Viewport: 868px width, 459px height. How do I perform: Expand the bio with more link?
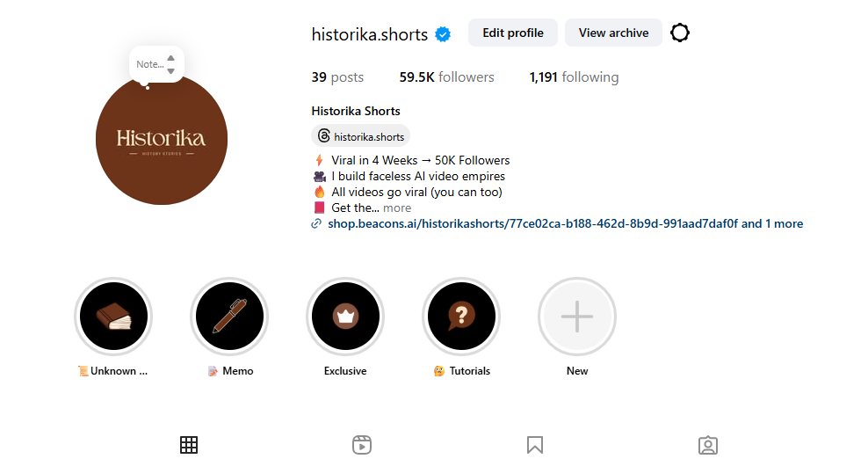(397, 208)
